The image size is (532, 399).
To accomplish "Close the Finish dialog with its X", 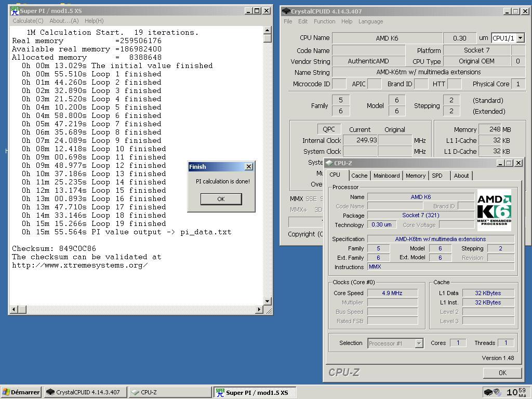I will pos(249,167).
